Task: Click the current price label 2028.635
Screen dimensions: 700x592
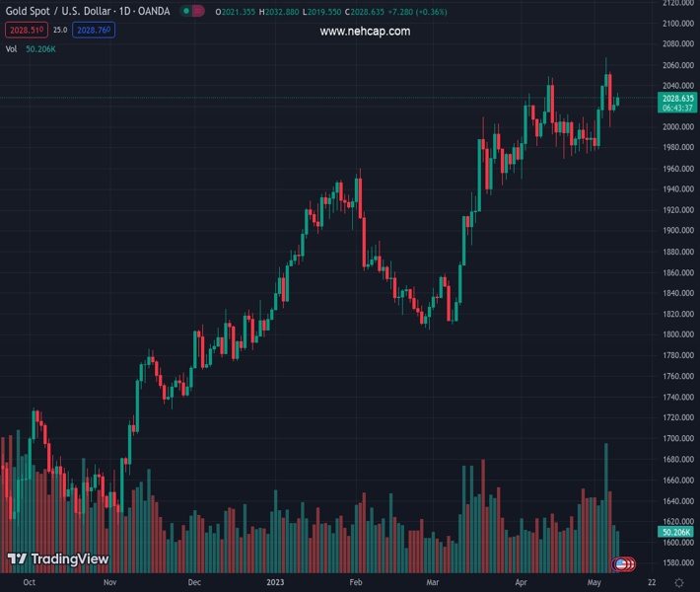Action: tap(677, 99)
